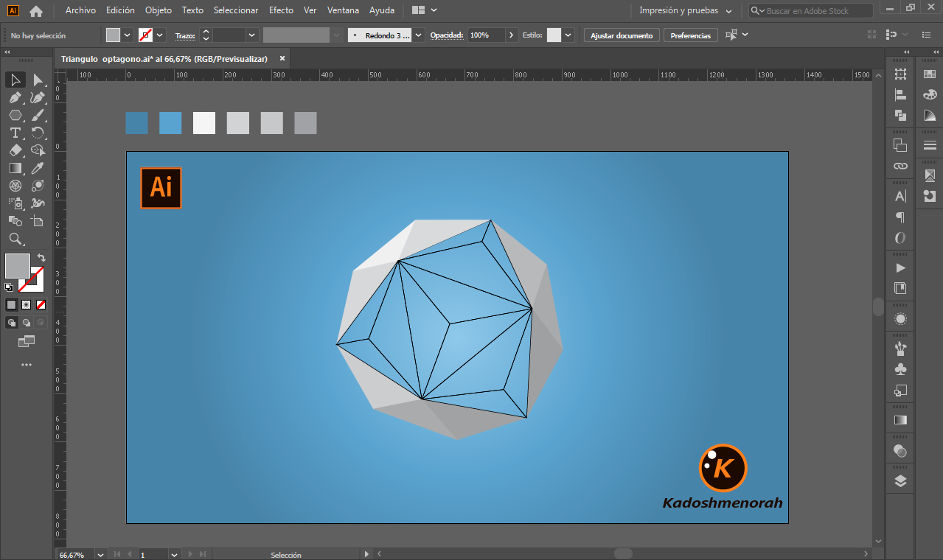Select the Direct Selection (white arrow) tool

[x=38, y=80]
